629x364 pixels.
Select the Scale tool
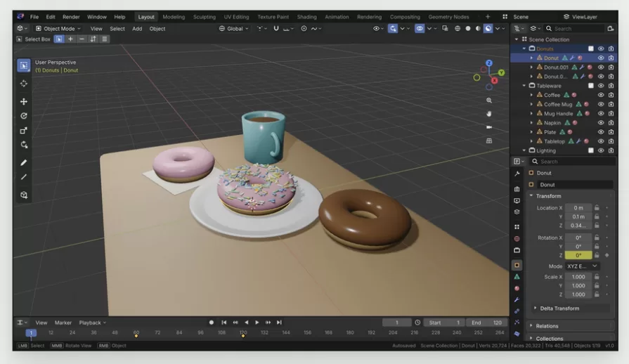pos(24,131)
